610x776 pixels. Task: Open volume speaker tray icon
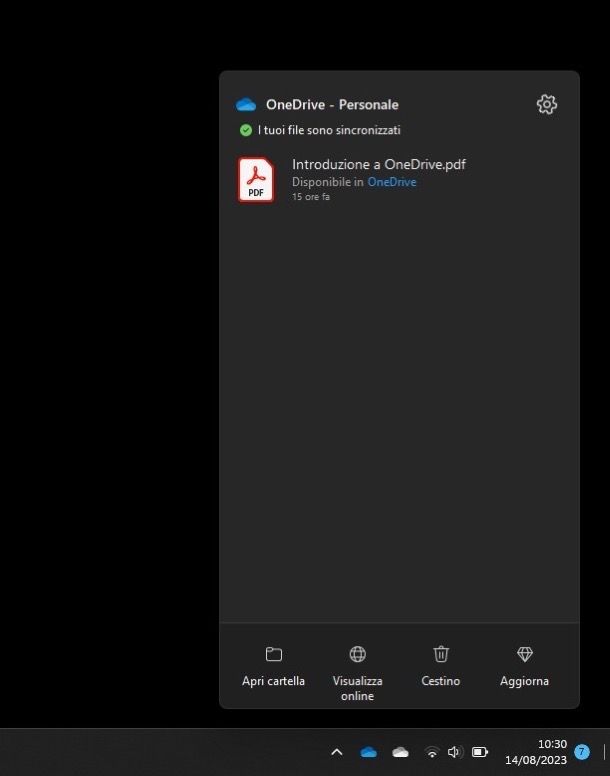(454, 752)
